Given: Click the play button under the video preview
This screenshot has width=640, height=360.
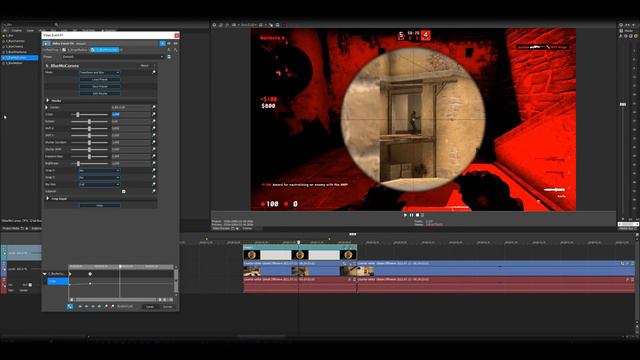Looking at the screenshot, I should click(x=405, y=215).
